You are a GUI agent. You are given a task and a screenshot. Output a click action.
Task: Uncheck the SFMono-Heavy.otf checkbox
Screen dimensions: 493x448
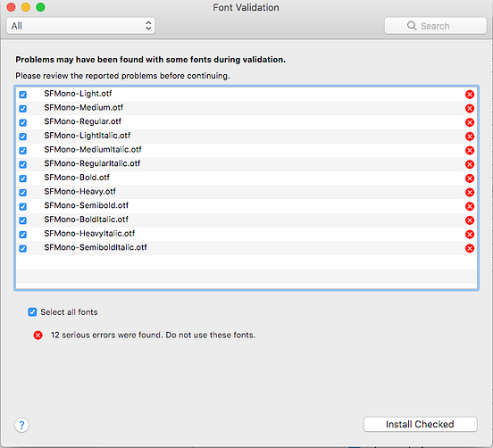[x=23, y=192]
